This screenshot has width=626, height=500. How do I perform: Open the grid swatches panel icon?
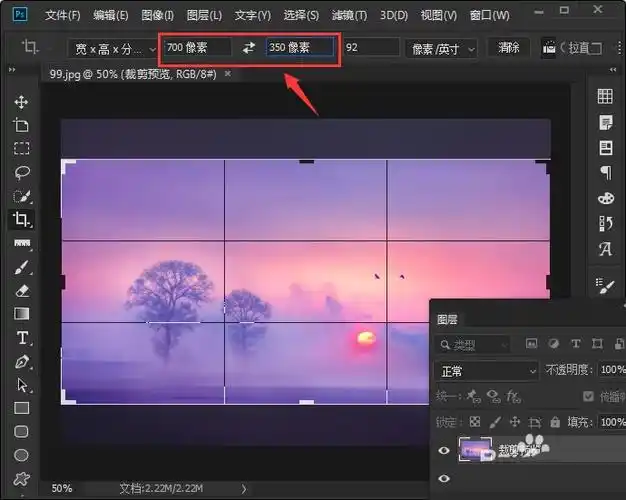(605, 96)
